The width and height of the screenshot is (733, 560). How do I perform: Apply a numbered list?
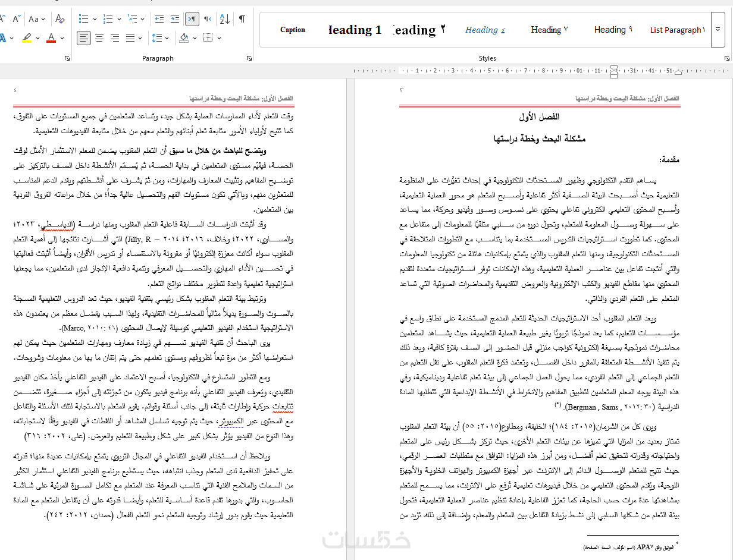coord(108,19)
